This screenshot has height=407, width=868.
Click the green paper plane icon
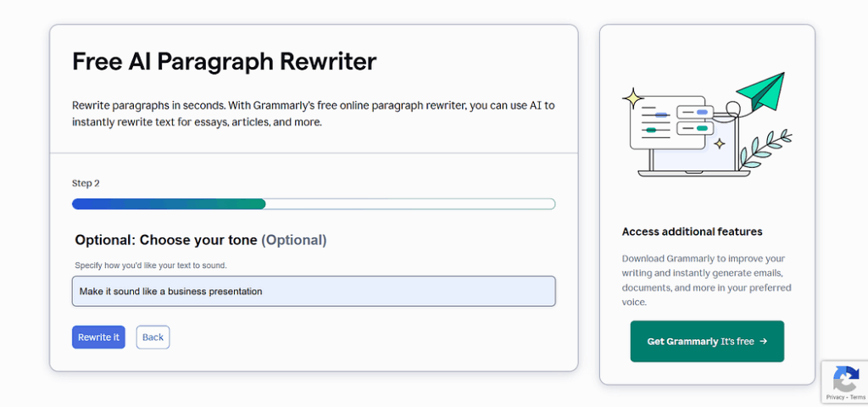(762, 91)
